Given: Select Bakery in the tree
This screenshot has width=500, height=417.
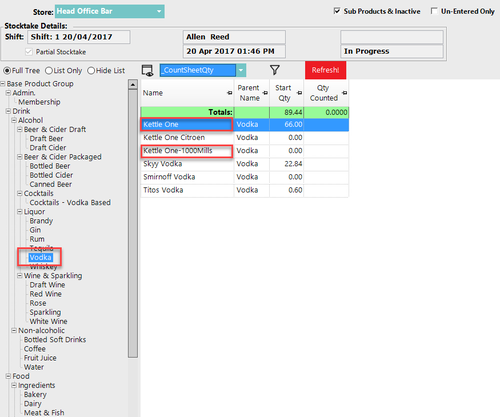Looking at the screenshot, I should tap(35, 395).
